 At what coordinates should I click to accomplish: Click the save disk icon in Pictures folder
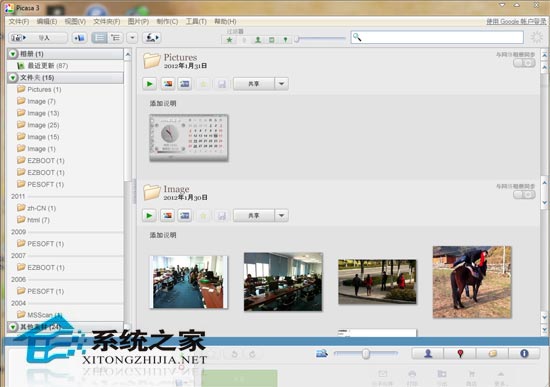(222, 84)
